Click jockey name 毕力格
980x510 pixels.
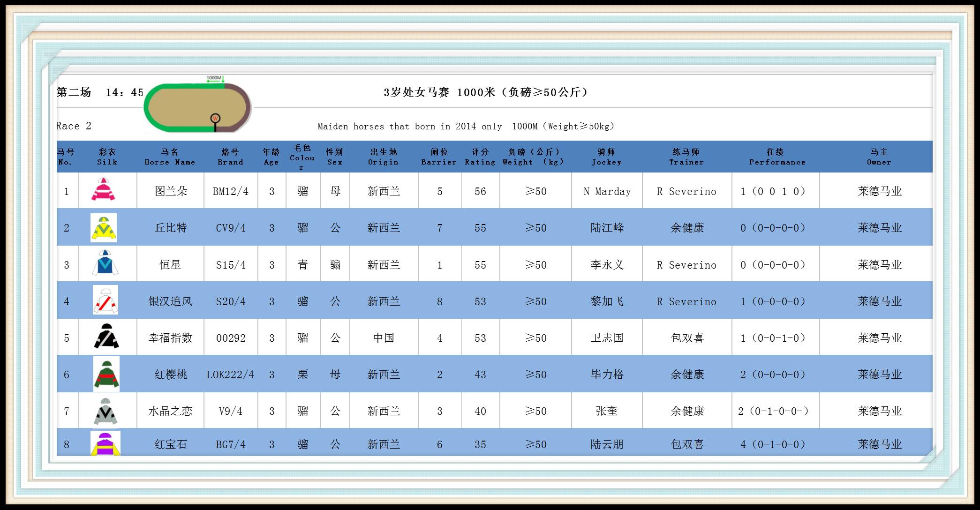pyautogui.click(x=607, y=375)
